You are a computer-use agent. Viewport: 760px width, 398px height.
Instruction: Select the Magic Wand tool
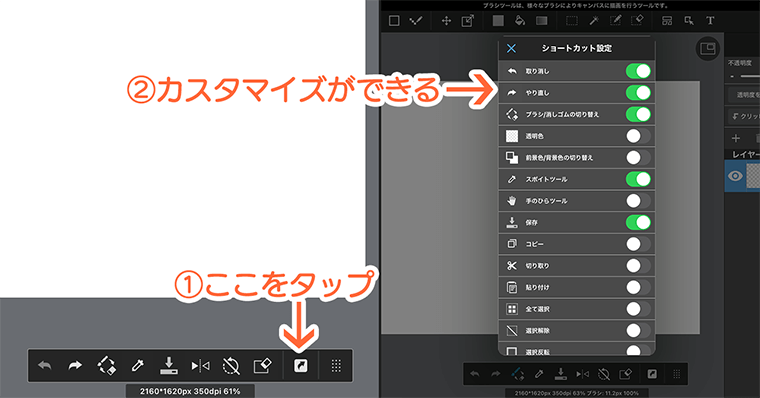(594, 21)
